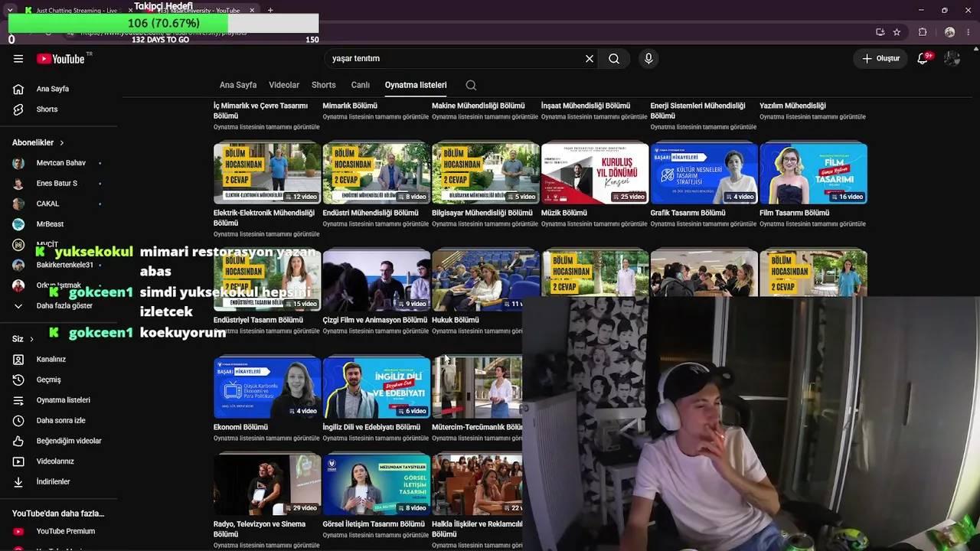980x551 pixels.
Task: Clear the search box with the X
Action: pos(590,59)
